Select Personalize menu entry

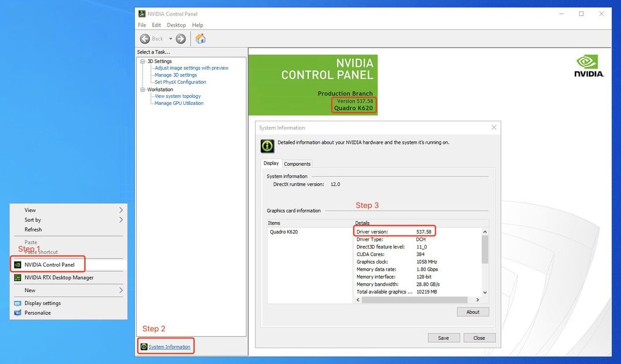point(68,313)
